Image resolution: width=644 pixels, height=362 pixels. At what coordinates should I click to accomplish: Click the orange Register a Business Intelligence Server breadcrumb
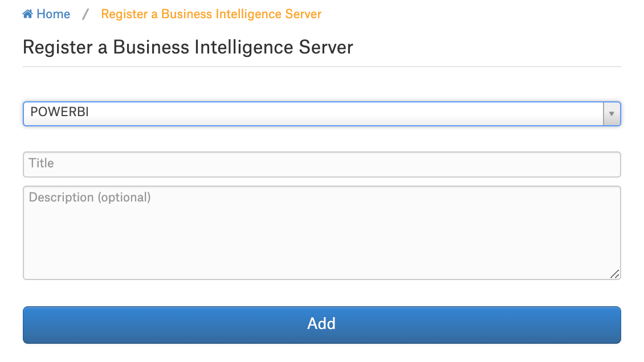pyautogui.click(x=211, y=14)
